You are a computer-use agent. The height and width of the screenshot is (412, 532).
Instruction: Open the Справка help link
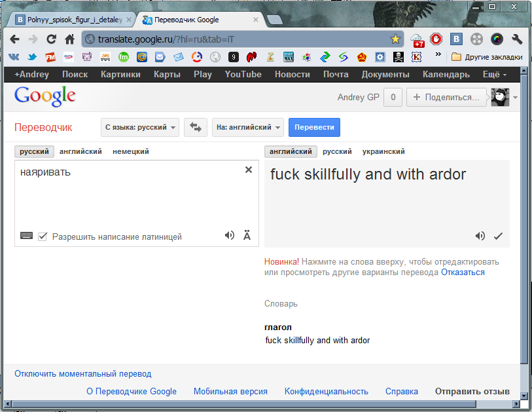(401, 392)
